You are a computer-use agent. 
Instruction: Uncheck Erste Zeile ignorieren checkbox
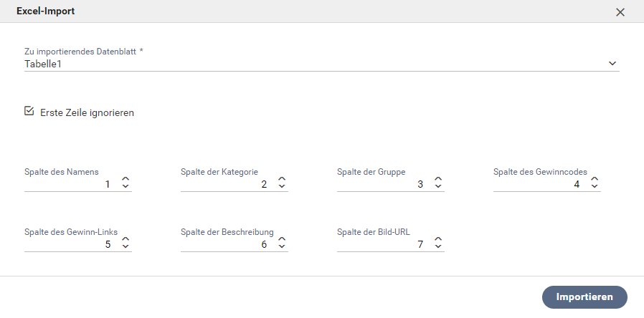(x=29, y=111)
